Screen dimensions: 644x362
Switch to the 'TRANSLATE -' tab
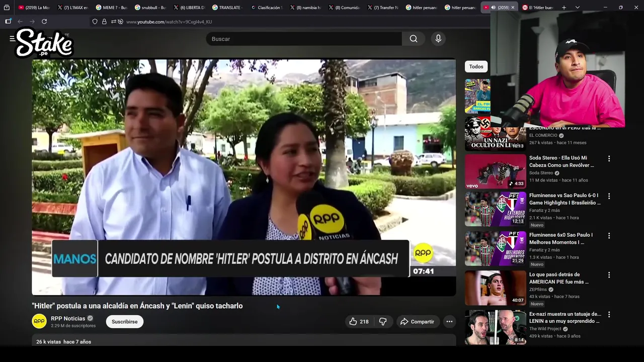click(228, 8)
